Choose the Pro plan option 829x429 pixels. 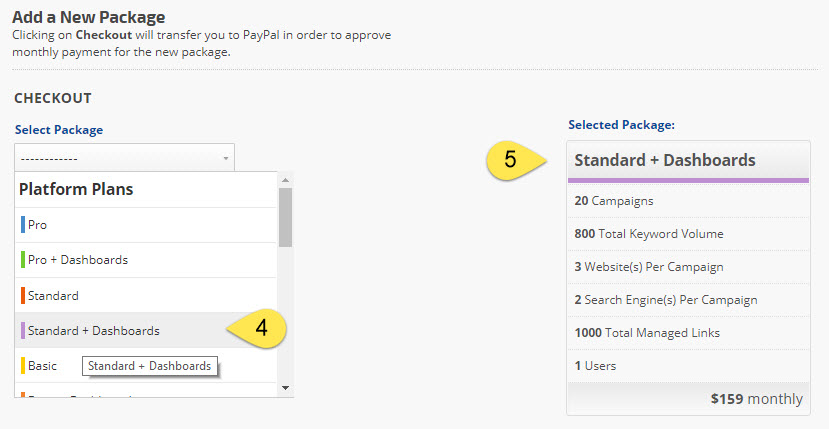click(x=38, y=225)
